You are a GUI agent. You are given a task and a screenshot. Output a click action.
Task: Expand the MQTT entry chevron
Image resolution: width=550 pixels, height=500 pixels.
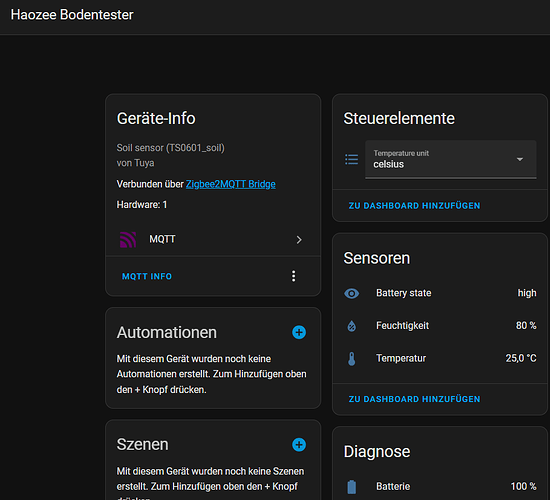click(x=299, y=240)
